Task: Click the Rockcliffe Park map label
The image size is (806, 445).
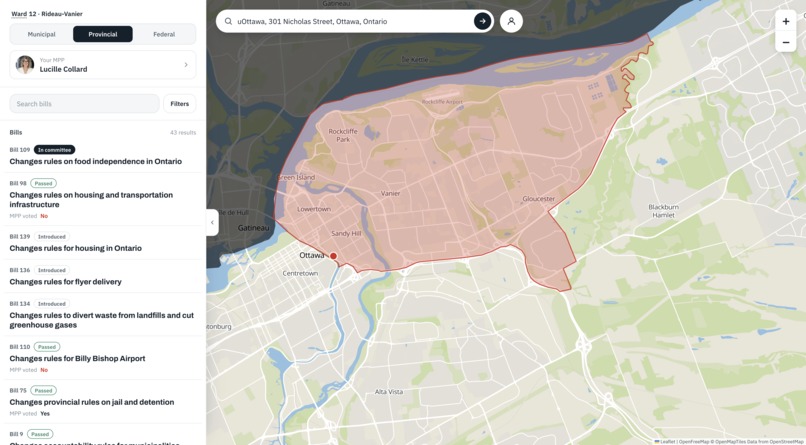Action: tap(343, 135)
